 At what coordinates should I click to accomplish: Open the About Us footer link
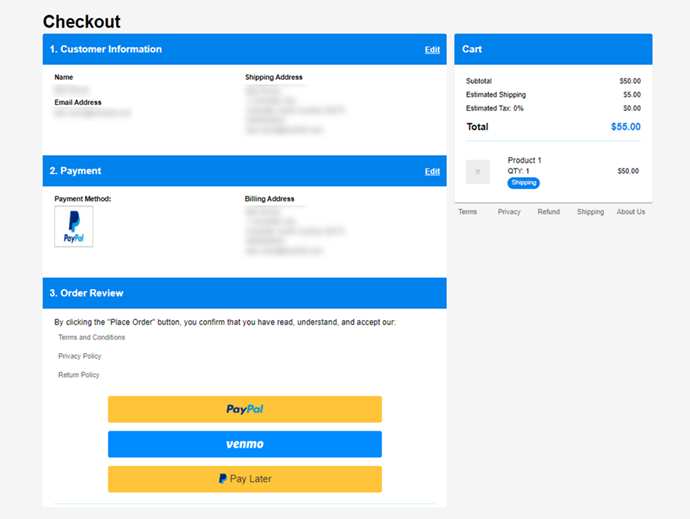631,212
